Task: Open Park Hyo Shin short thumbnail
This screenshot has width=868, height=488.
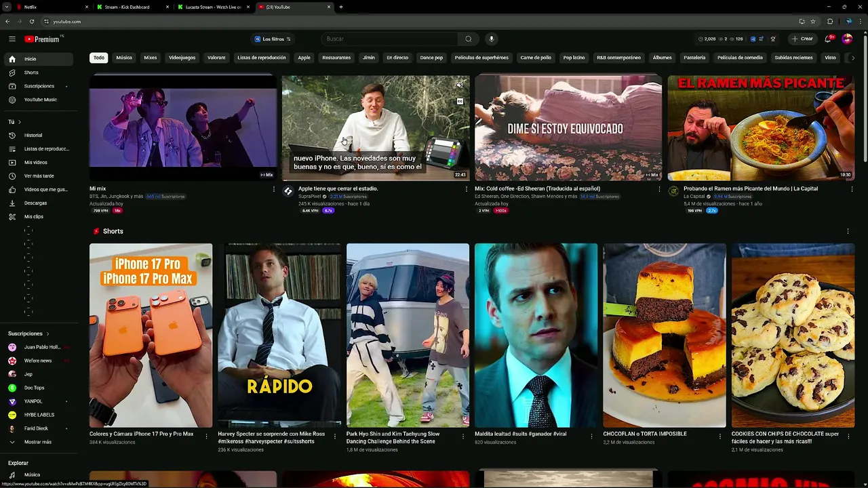Action: pyautogui.click(x=408, y=335)
